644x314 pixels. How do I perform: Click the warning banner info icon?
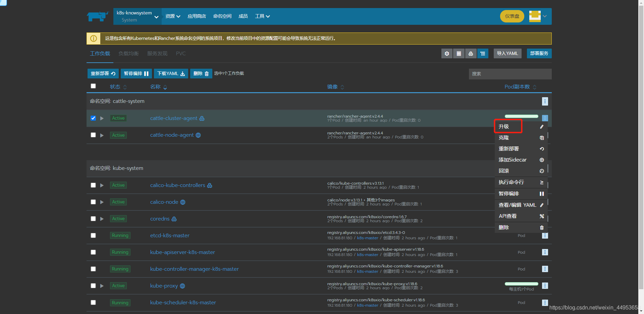point(94,39)
